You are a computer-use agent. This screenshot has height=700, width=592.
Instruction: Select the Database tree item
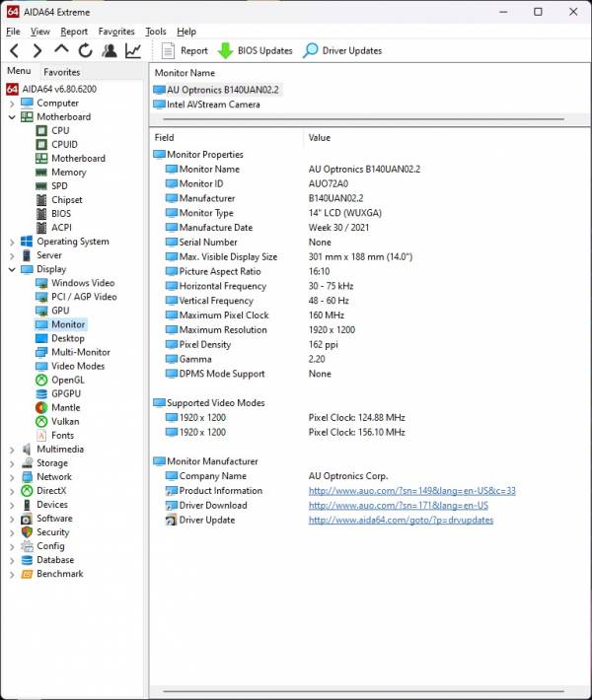(55, 560)
